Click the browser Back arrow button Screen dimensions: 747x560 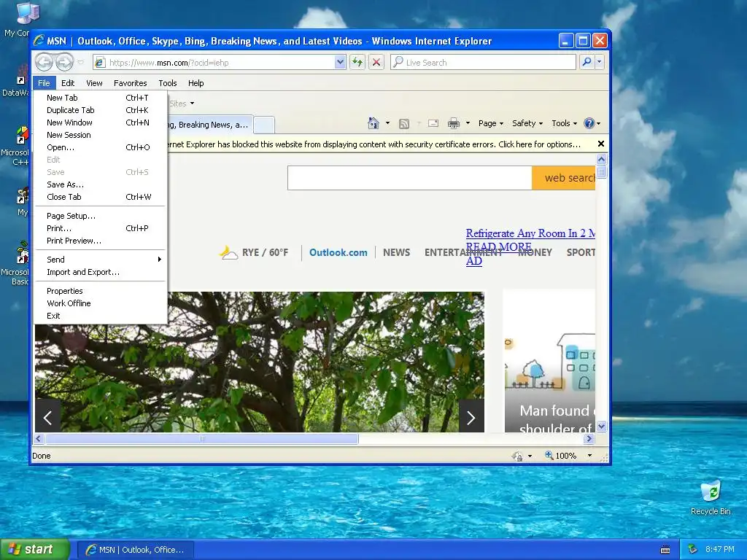44,63
